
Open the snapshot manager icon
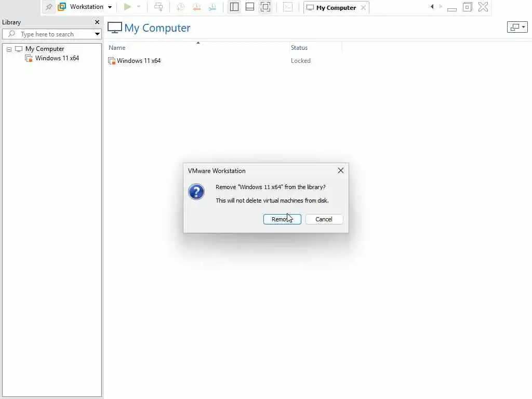point(212,7)
